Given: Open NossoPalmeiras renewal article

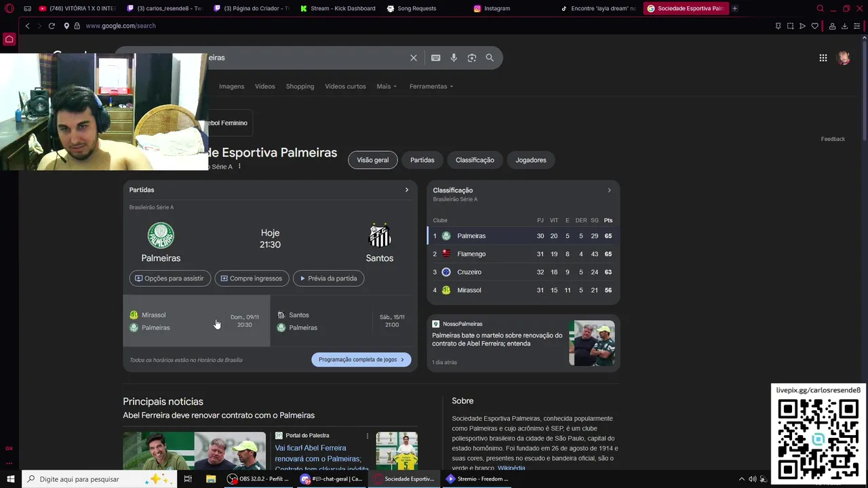Looking at the screenshot, I should 524,343.
